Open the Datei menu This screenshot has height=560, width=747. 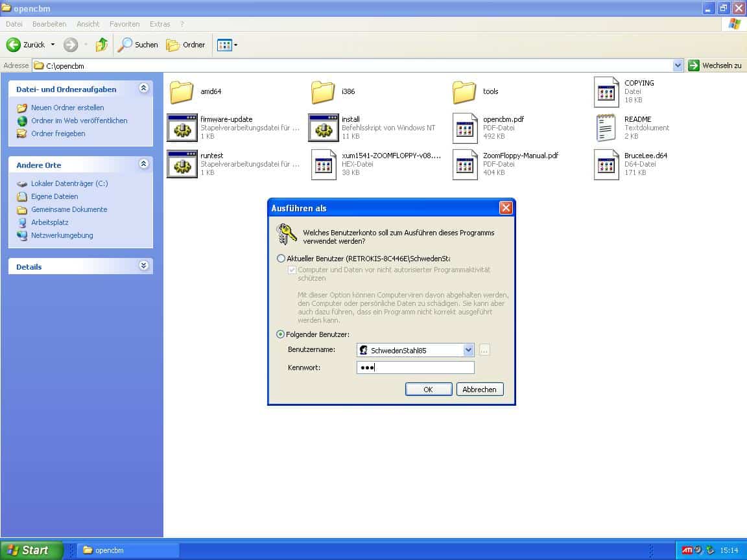14,24
